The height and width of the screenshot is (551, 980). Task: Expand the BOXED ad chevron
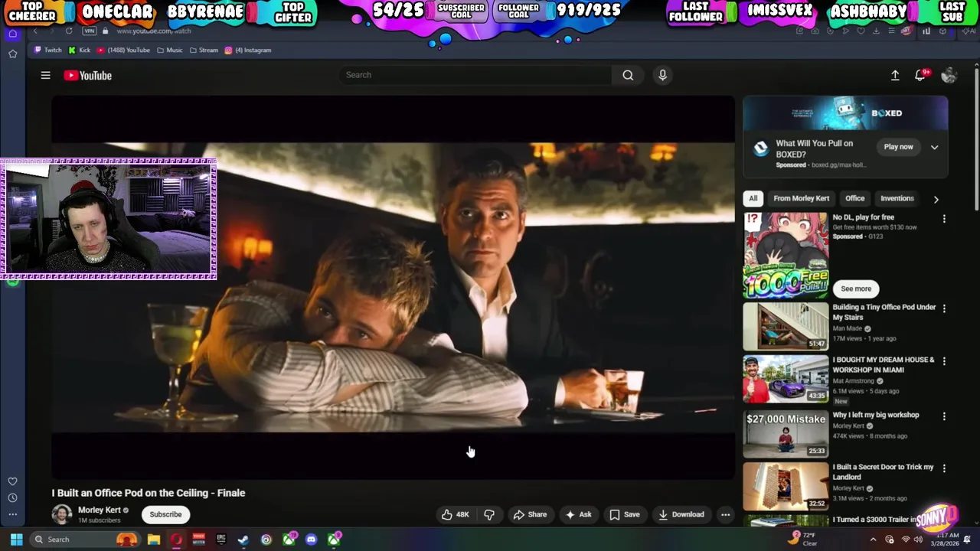(934, 147)
